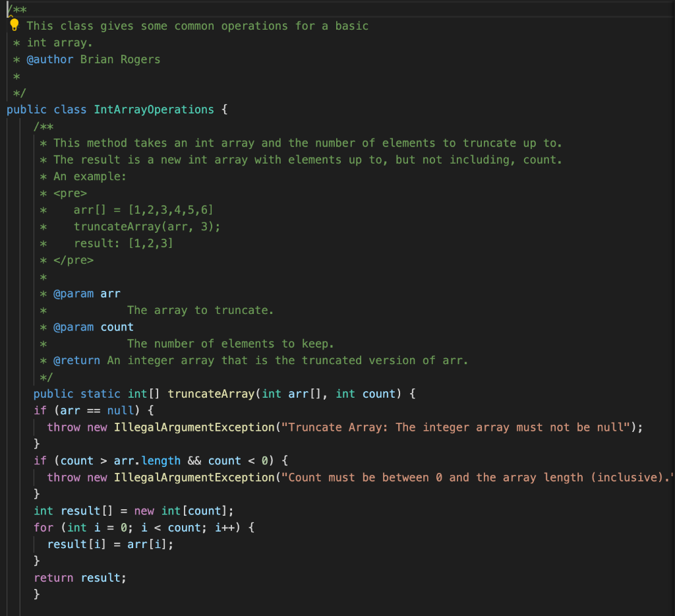Click the name Brian Rogers

pyautogui.click(x=120, y=59)
